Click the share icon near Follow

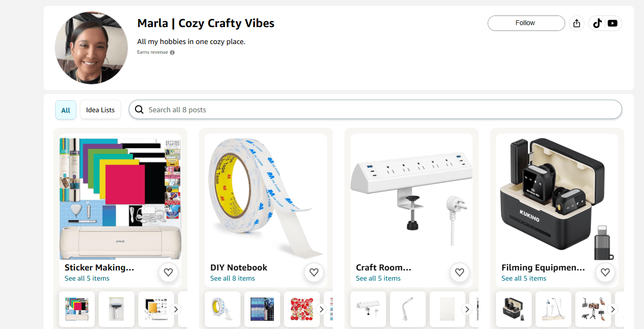[x=576, y=23]
